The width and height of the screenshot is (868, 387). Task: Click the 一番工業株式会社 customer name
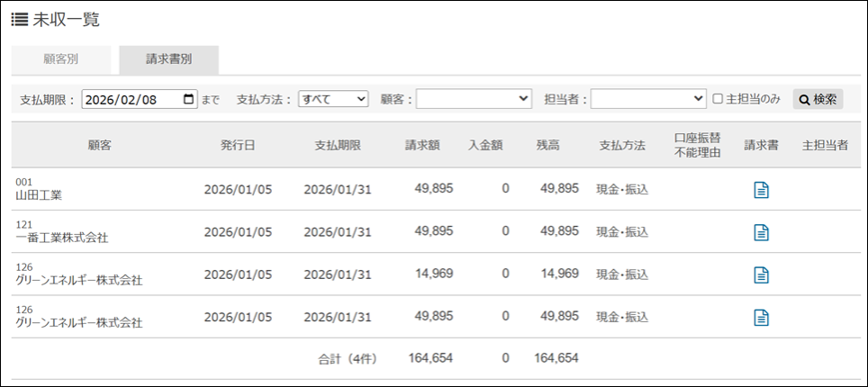click(62, 238)
